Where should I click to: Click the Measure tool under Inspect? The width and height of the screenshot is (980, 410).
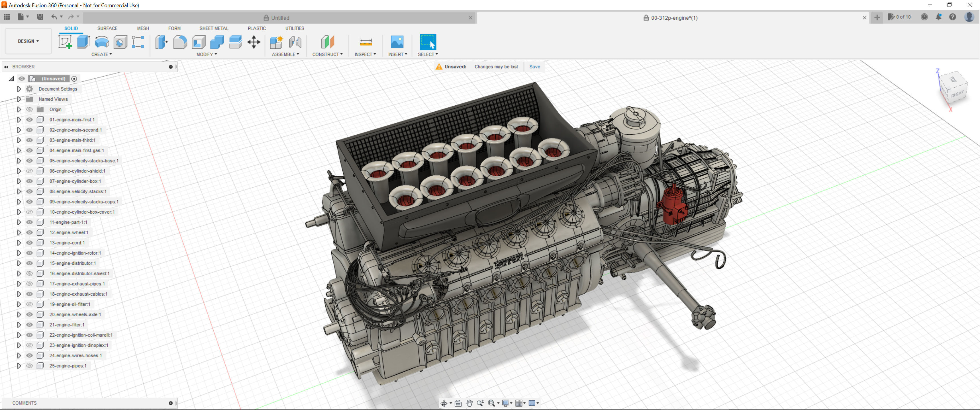(x=365, y=42)
